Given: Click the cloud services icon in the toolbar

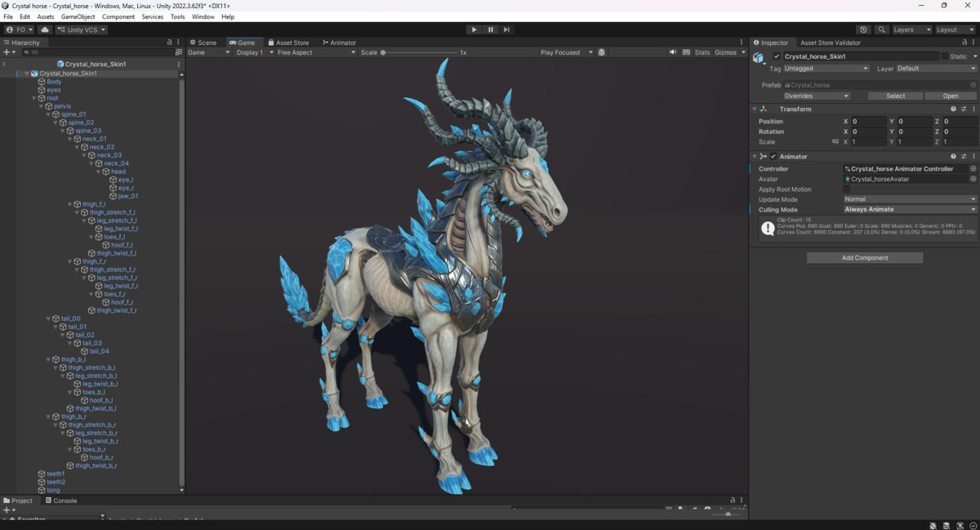Looking at the screenshot, I should [x=45, y=29].
